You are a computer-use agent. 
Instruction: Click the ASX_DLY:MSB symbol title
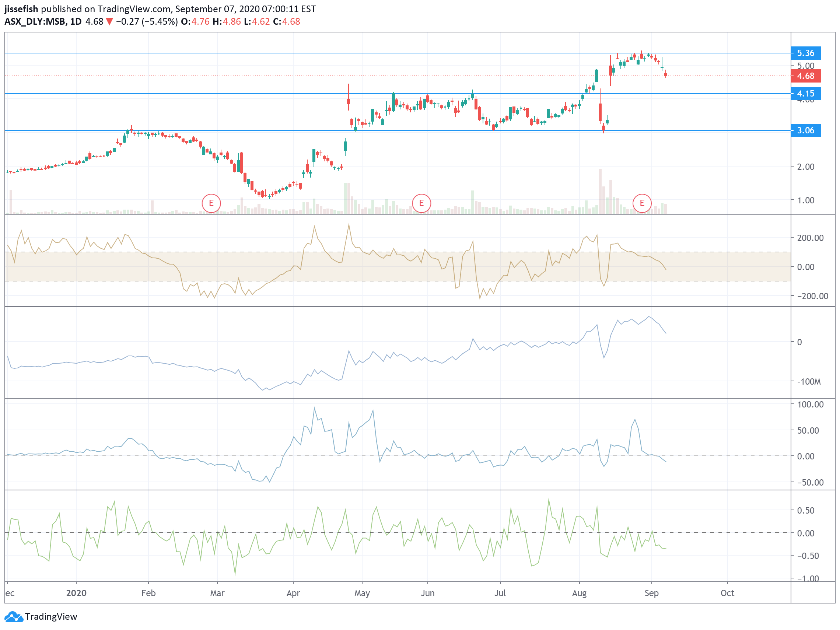click(x=35, y=22)
